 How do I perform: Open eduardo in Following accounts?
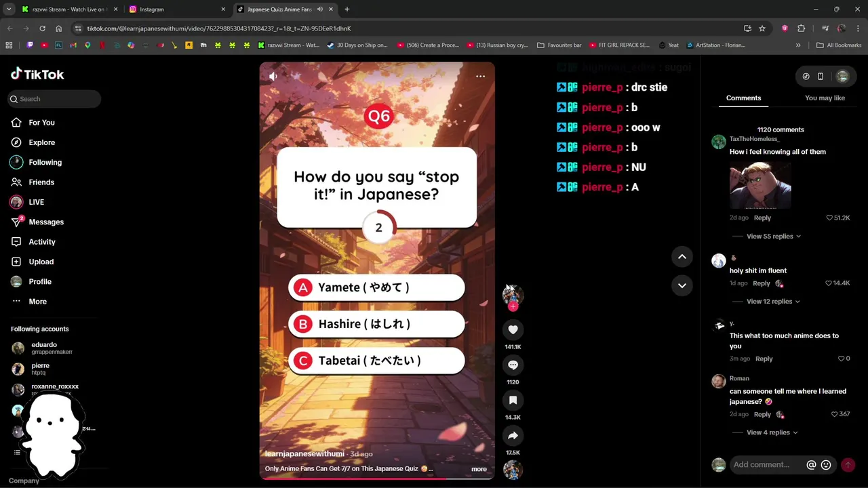pos(44,348)
